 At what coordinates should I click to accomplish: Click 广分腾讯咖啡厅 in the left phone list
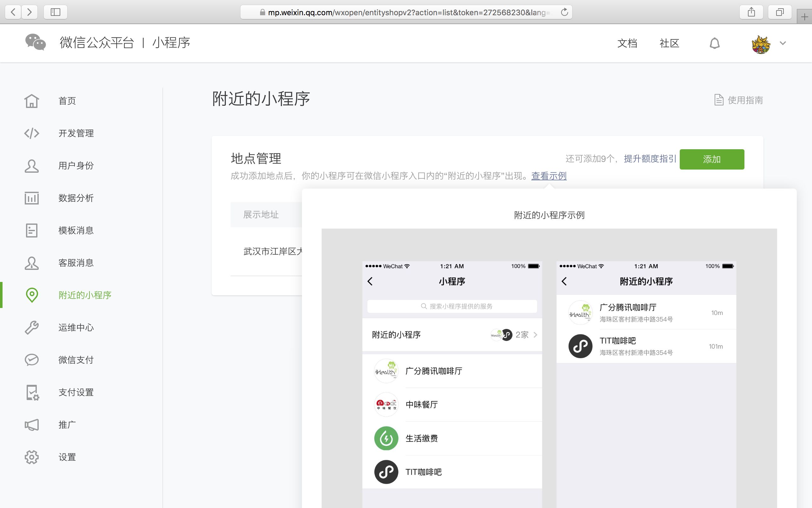[452, 371]
